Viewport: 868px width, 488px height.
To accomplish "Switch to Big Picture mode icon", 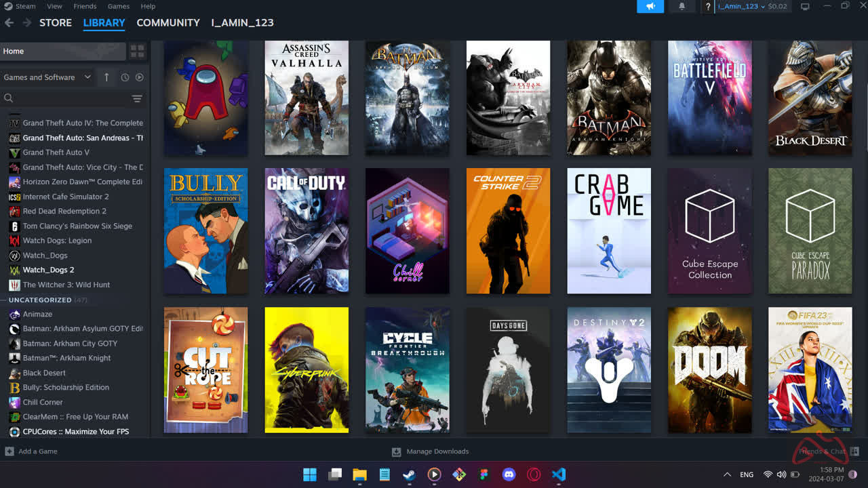I will coord(805,6).
